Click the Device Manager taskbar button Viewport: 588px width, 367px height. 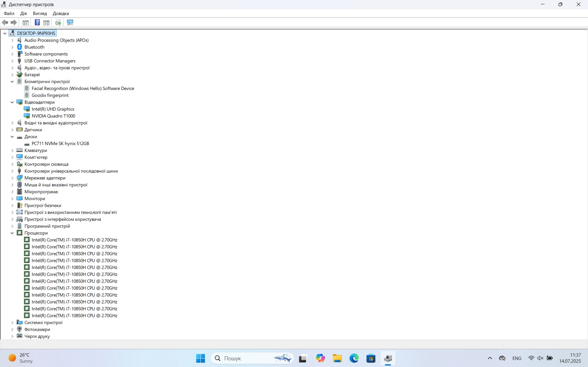tap(388, 358)
